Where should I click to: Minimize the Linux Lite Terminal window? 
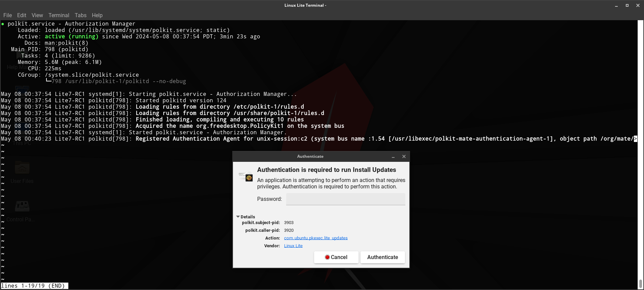(616, 5)
